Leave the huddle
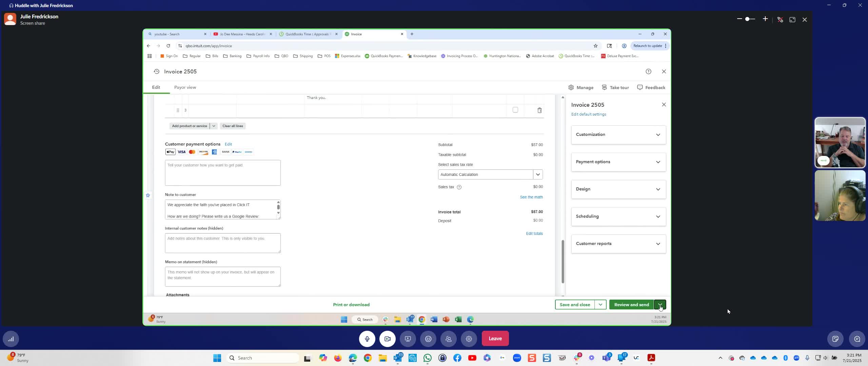This screenshot has height=366, width=868. pyautogui.click(x=495, y=338)
